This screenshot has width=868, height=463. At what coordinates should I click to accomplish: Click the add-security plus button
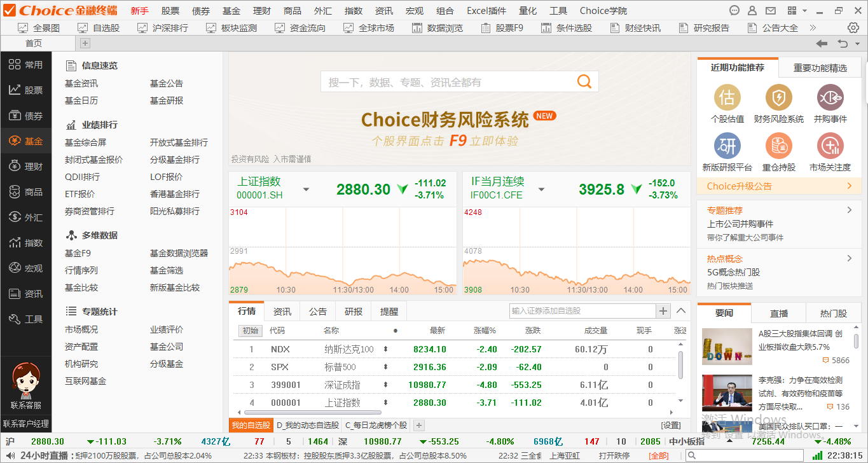pos(663,311)
